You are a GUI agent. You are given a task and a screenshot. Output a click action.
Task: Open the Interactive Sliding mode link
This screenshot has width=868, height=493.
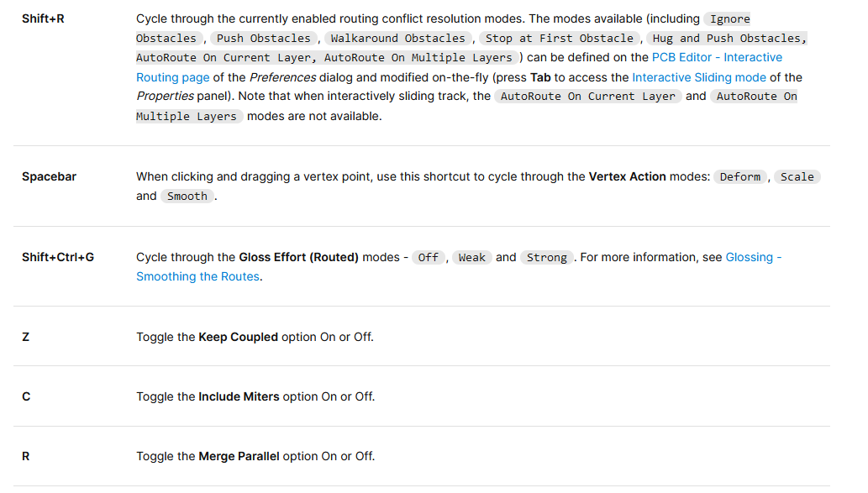(x=699, y=77)
